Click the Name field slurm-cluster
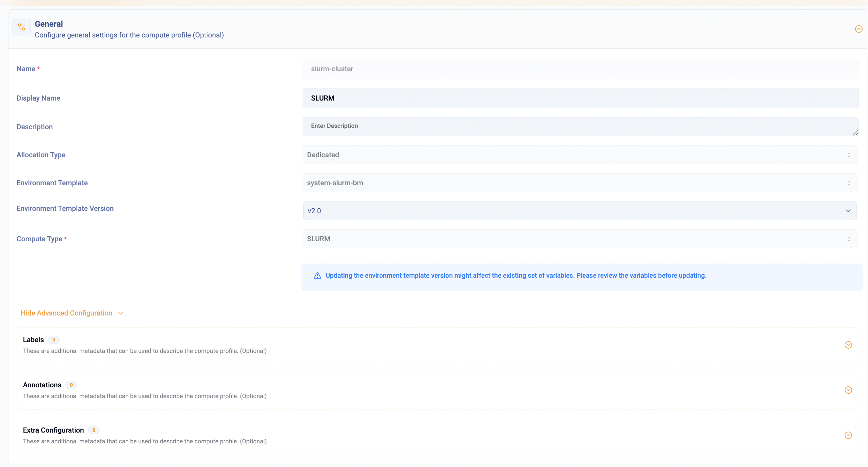This screenshot has width=868, height=467. tap(580, 69)
